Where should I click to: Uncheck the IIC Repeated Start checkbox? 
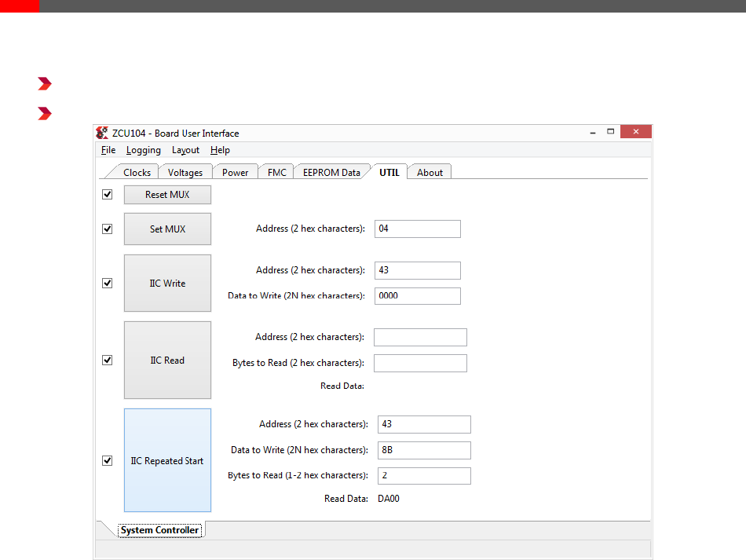point(108,461)
